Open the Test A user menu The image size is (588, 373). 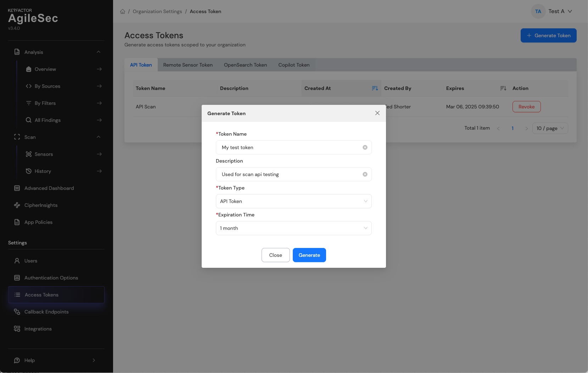pyautogui.click(x=556, y=11)
